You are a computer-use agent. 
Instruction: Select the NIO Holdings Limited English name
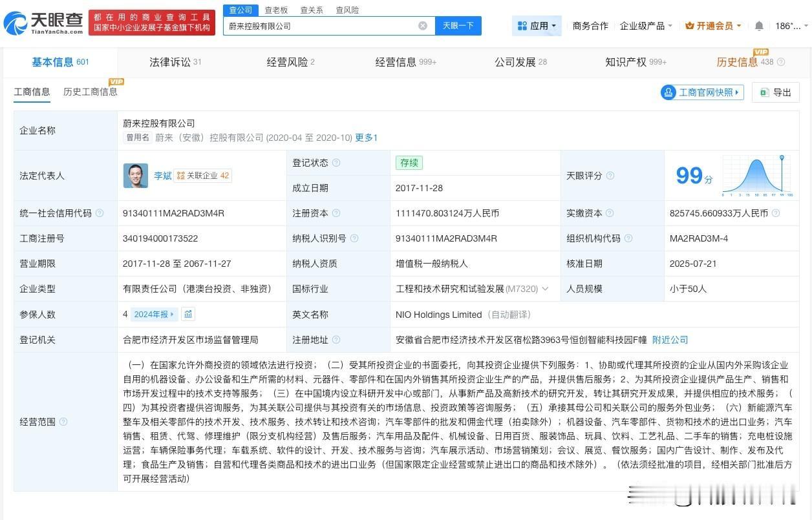(x=438, y=315)
